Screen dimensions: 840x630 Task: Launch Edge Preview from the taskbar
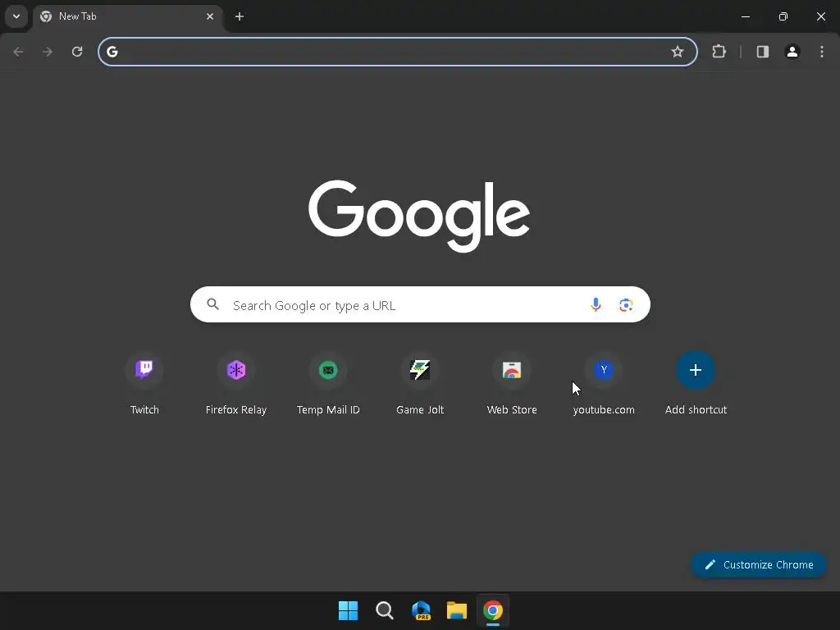pyautogui.click(x=421, y=610)
